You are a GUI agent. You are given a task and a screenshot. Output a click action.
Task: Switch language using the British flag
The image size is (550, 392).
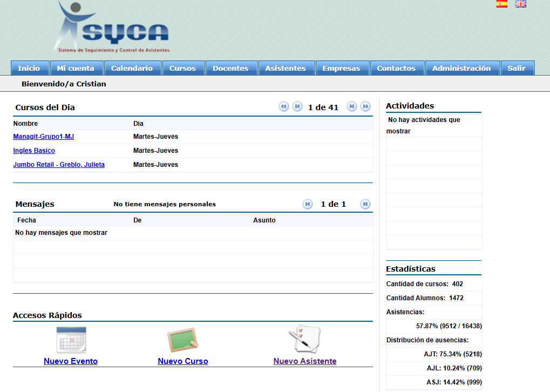point(520,4)
